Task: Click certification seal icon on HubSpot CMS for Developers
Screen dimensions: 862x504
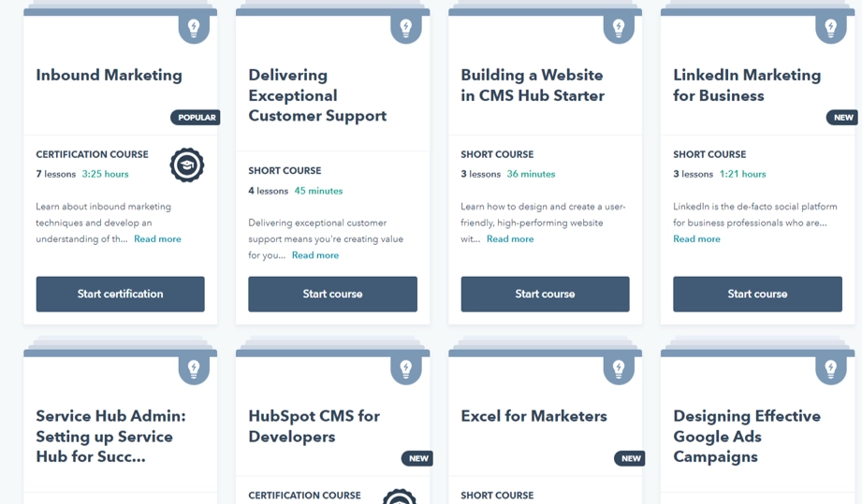Action: [399, 497]
